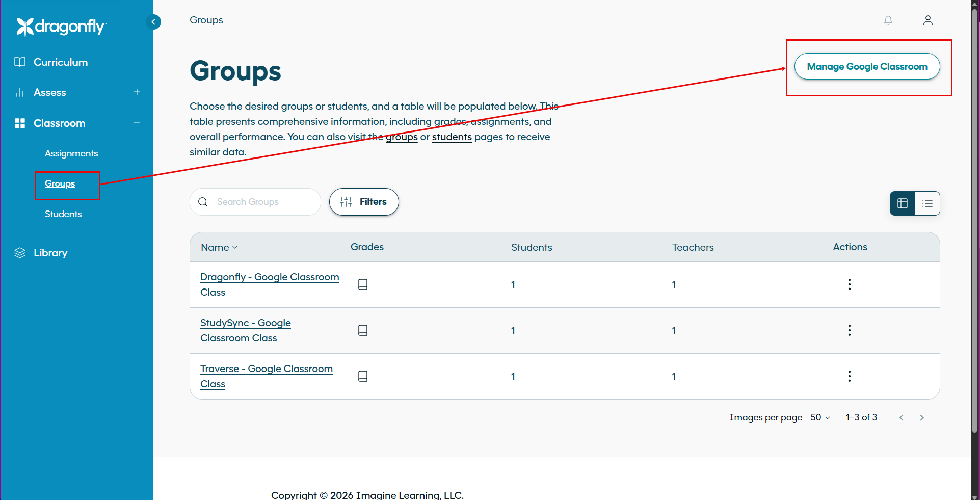Click the Teachers column header

click(693, 247)
